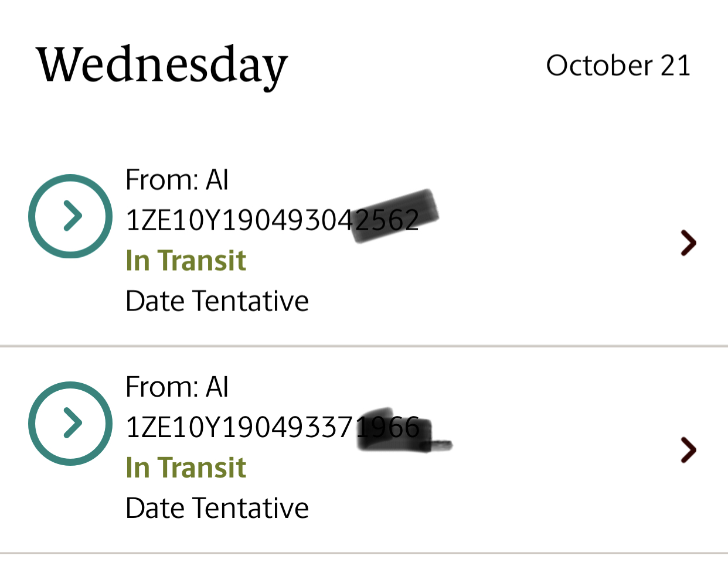This screenshot has width=728, height=573.
Task: Tap In Transit status of second package
Action: coord(186,468)
